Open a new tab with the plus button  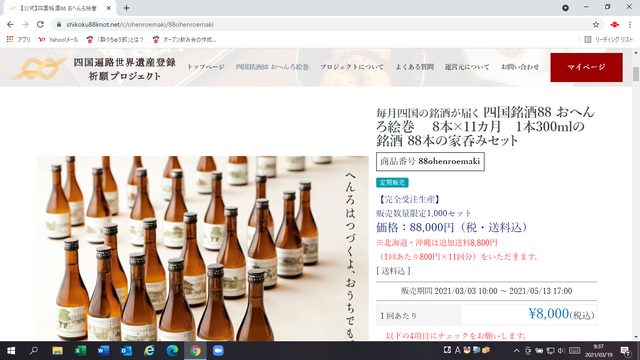[126, 8]
